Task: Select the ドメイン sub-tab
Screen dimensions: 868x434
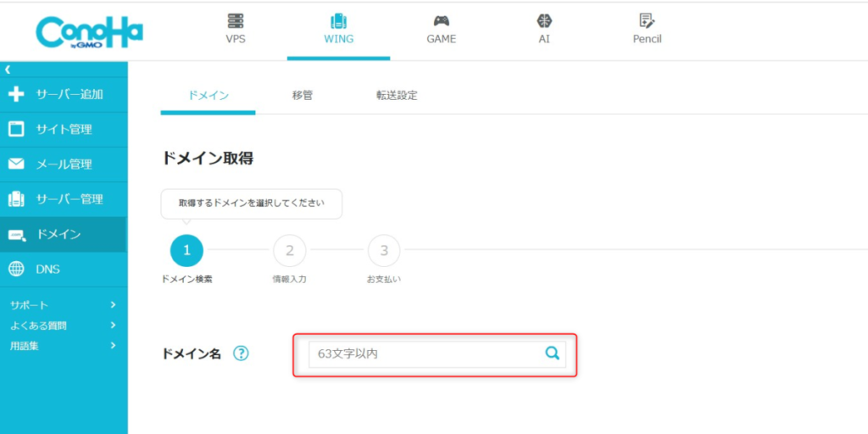Action: [x=209, y=96]
